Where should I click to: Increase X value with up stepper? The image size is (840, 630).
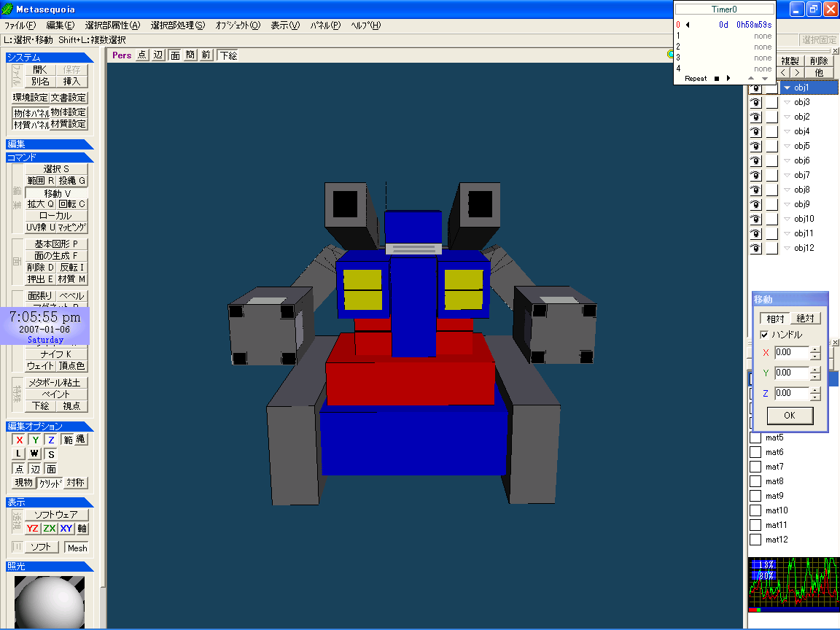point(814,349)
